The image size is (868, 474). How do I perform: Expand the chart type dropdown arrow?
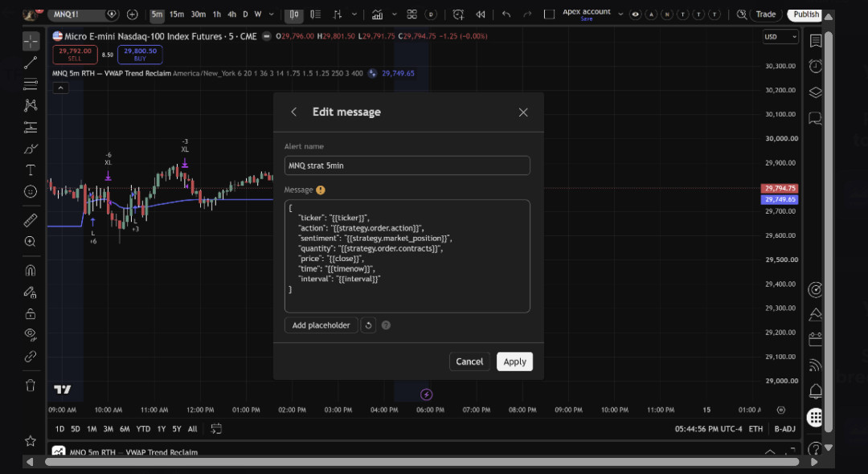(x=354, y=14)
